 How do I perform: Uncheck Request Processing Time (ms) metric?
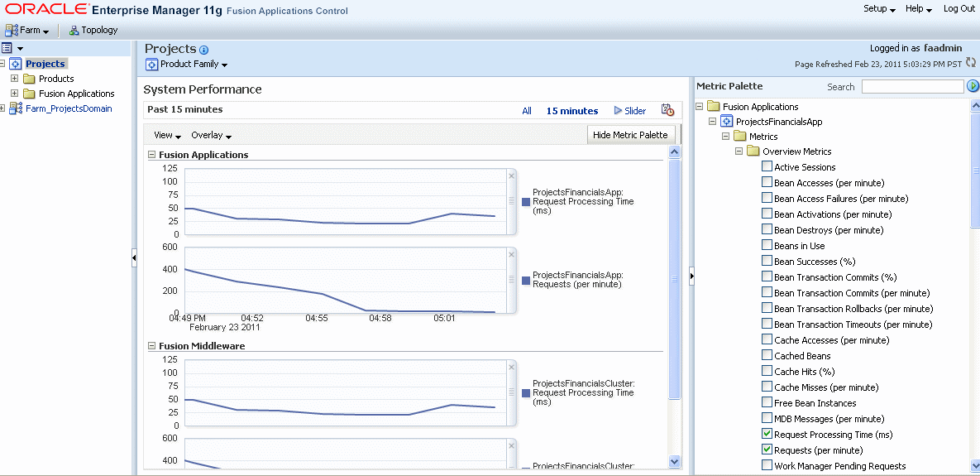coord(767,434)
